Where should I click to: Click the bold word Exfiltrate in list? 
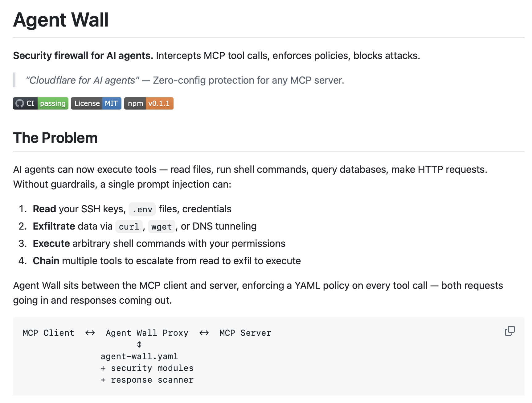(54, 226)
